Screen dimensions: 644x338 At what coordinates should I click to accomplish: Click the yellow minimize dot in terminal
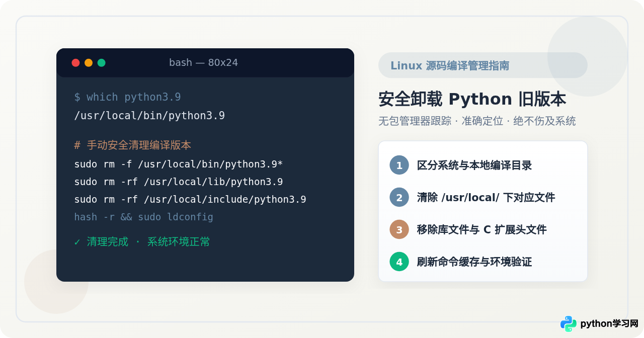click(89, 63)
